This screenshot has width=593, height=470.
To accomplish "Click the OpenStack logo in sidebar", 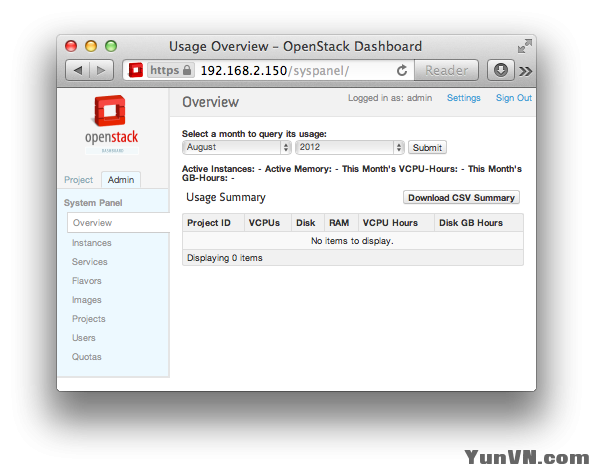I will tap(112, 124).
